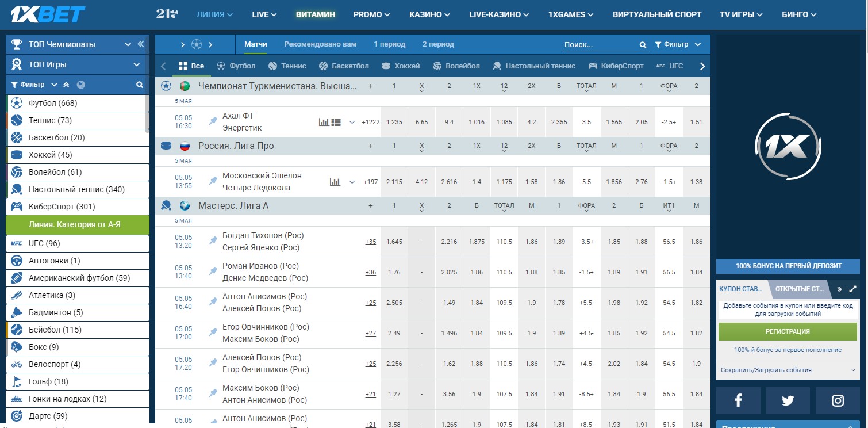Open +197 more markets for Московский Эшелон

[371, 182]
